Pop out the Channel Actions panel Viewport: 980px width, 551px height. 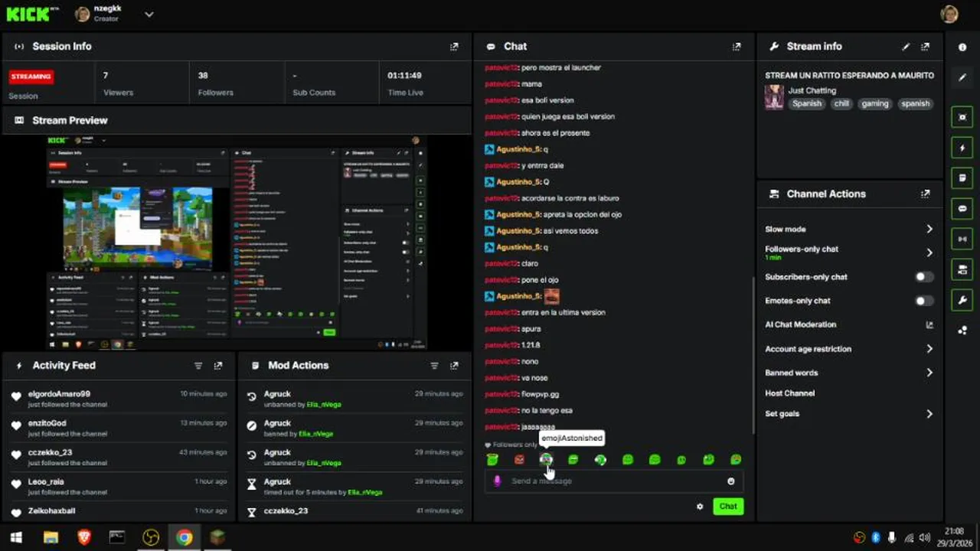[x=926, y=194]
